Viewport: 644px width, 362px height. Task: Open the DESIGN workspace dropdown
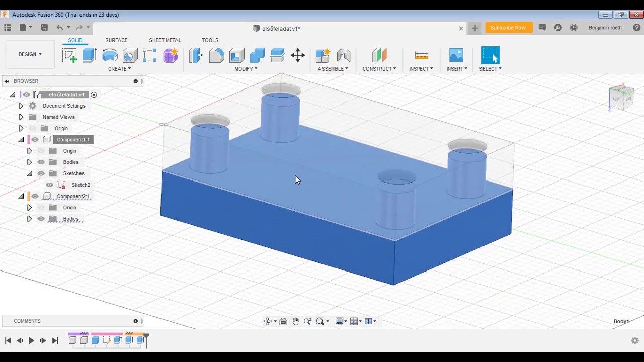click(x=30, y=54)
